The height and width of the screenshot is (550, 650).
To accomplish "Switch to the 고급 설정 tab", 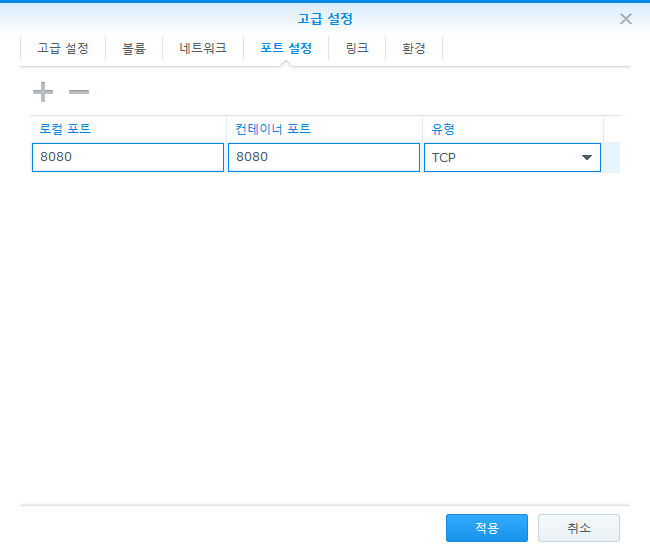I will tap(63, 48).
